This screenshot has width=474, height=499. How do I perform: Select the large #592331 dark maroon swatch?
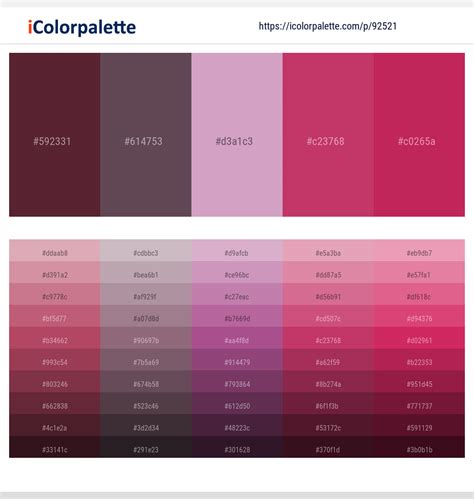(55, 135)
